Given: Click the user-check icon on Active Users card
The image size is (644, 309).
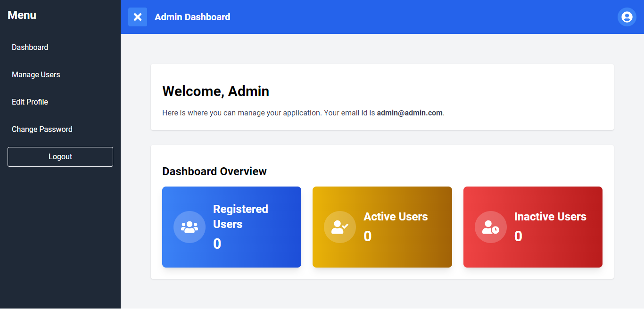Looking at the screenshot, I should pos(340,227).
